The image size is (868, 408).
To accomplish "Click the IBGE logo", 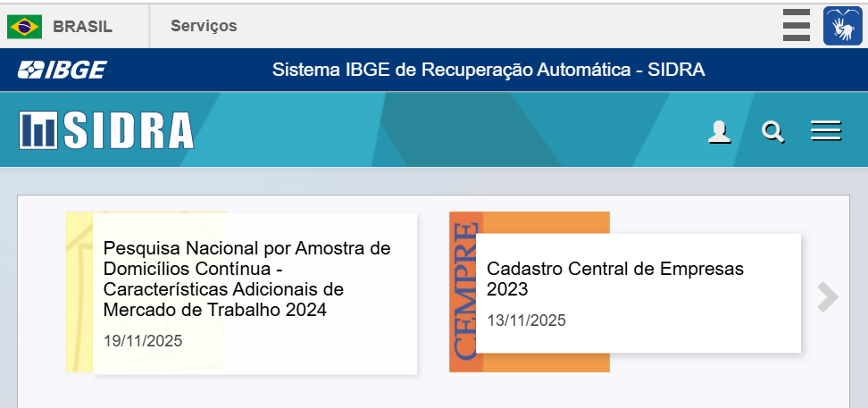I will [x=63, y=70].
